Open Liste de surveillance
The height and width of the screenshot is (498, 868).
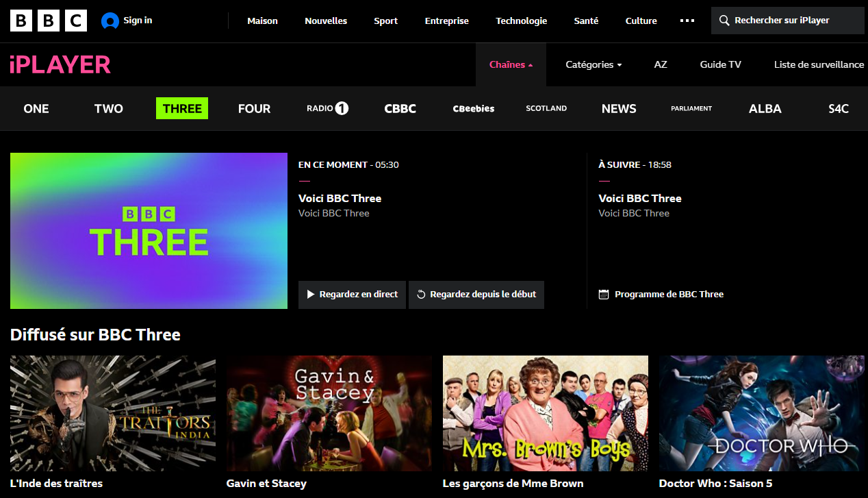coord(819,64)
